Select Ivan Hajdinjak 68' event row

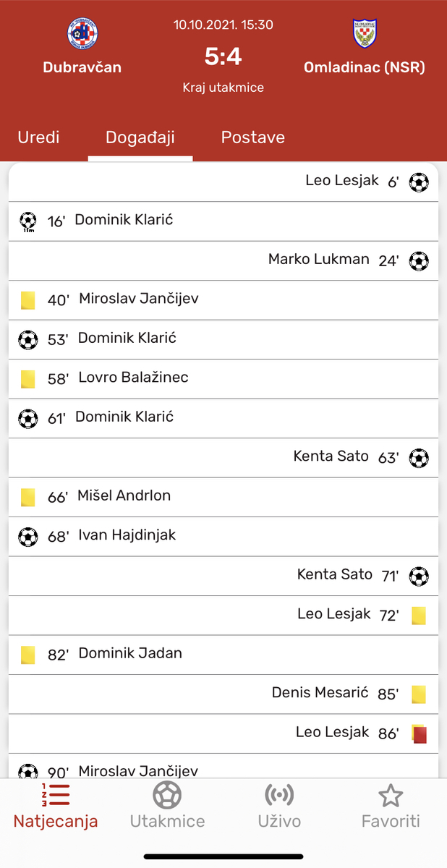click(223, 536)
